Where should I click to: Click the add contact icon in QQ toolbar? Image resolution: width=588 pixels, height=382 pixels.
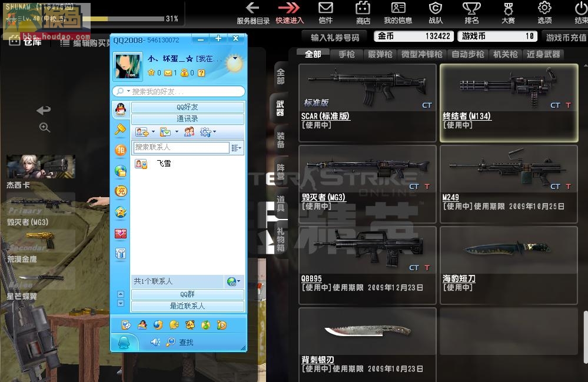(142, 132)
